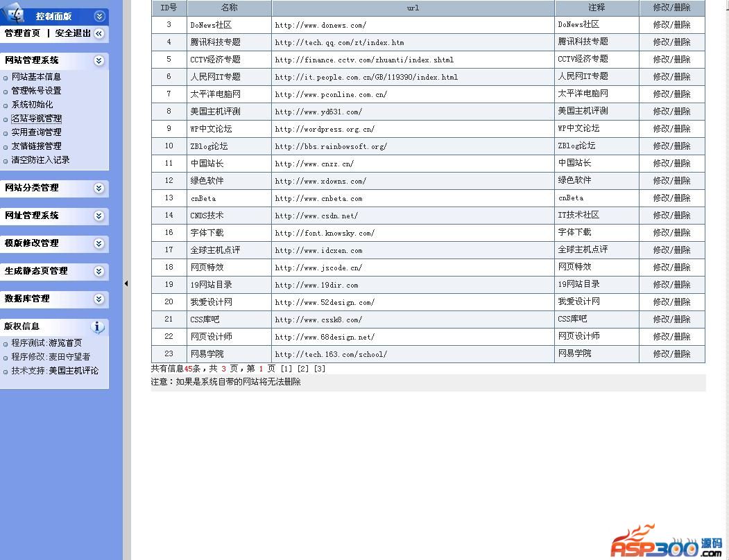The width and height of the screenshot is (729, 560).
Task: Click the url http://wordpress.org.cn/
Action: (x=325, y=129)
